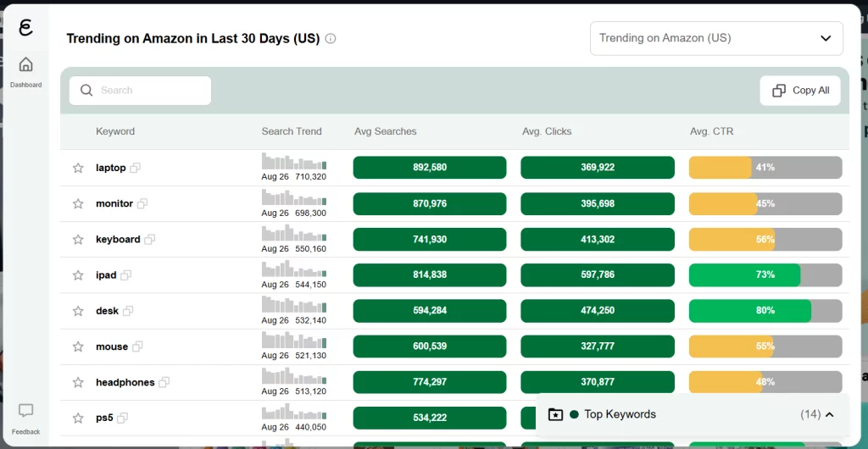
Task: Star the headphones keyword
Action: pos(78,382)
